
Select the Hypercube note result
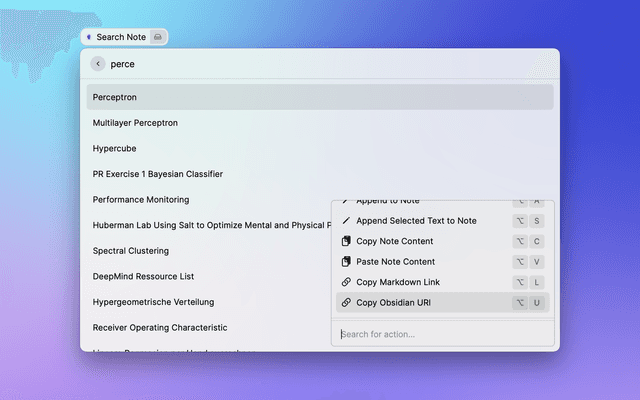click(114, 148)
